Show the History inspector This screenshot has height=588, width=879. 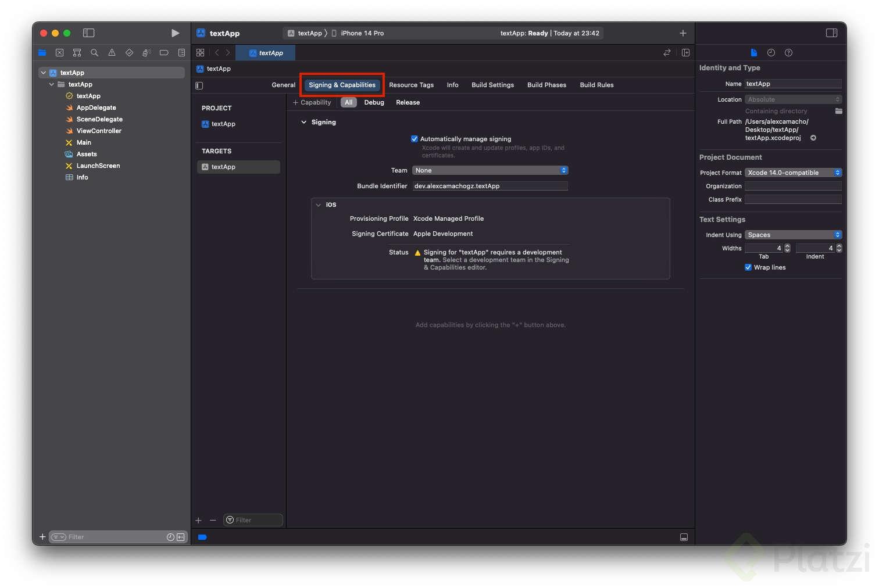tap(771, 53)
